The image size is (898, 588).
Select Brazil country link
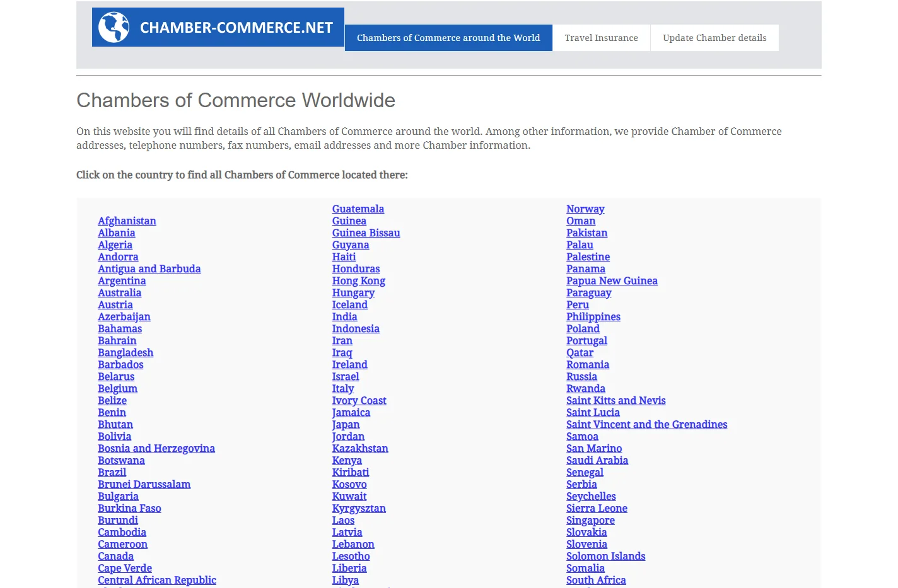click(x=112, y=472)
